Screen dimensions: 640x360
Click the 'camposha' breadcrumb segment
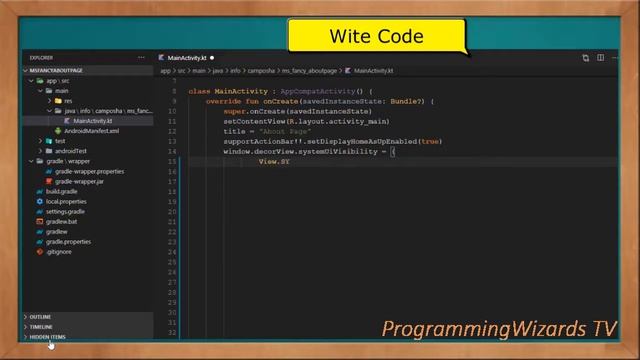pyautogui.click(x=261, y=71)
